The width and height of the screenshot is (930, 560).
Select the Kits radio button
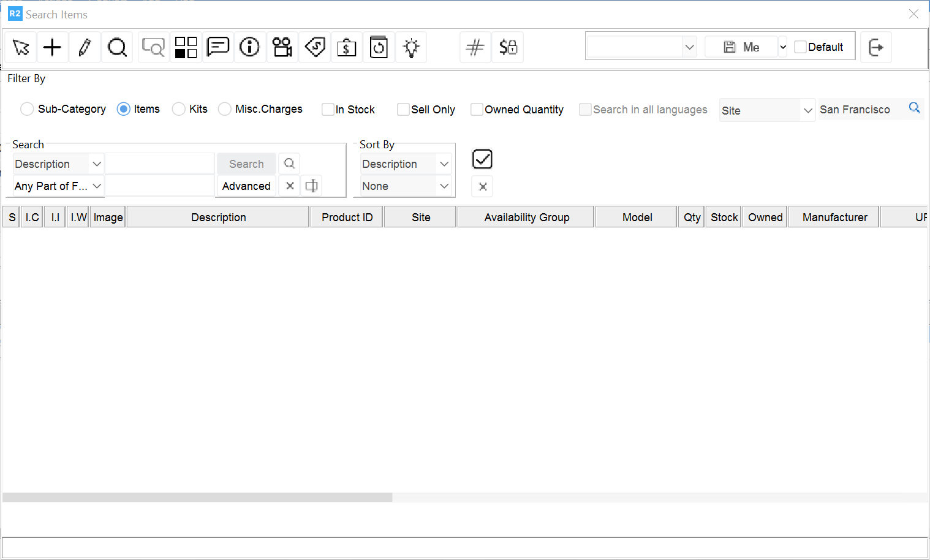[x=179, y=109]
